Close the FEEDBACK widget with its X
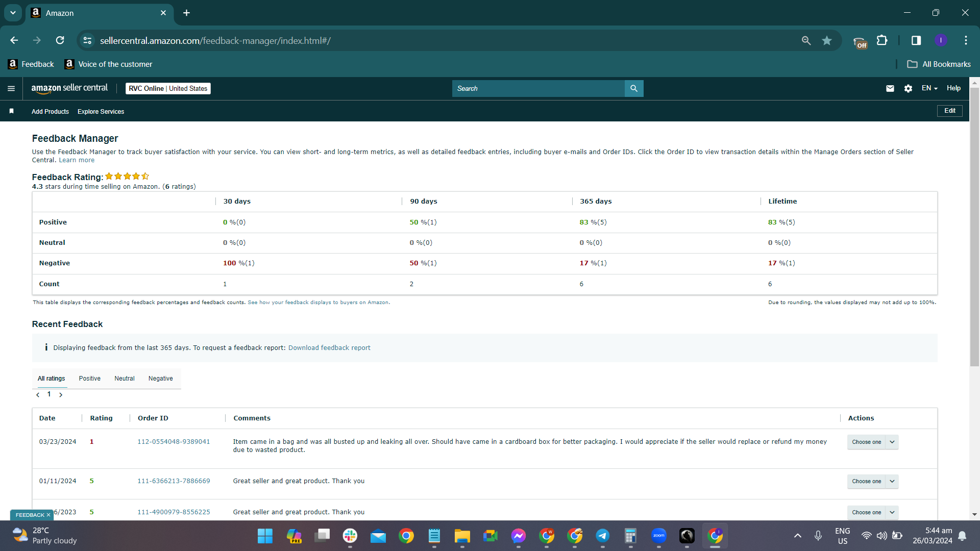This screenshot has height=551, width=980. tap(48, 515)
